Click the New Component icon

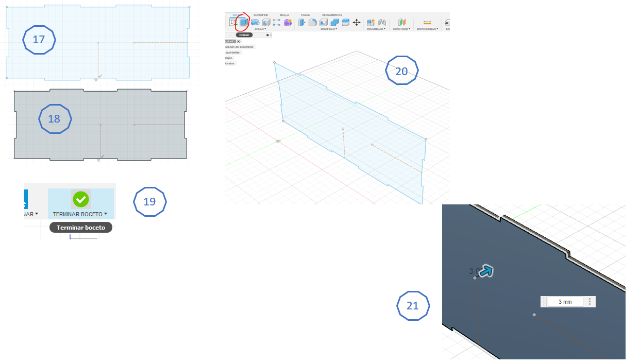[x=370, y=23]
